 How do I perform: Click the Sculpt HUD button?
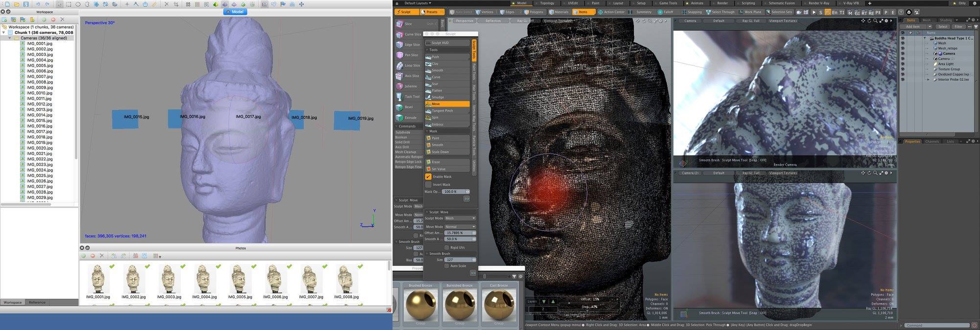[447, 43]
